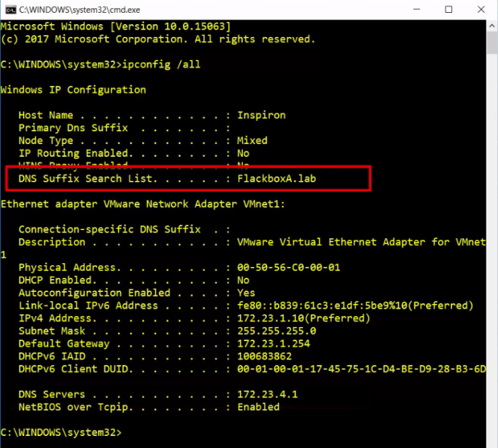This screenshot has width=498, height=448.
Task: Maximize the cmd.exe window
Action: pos(448,9)
